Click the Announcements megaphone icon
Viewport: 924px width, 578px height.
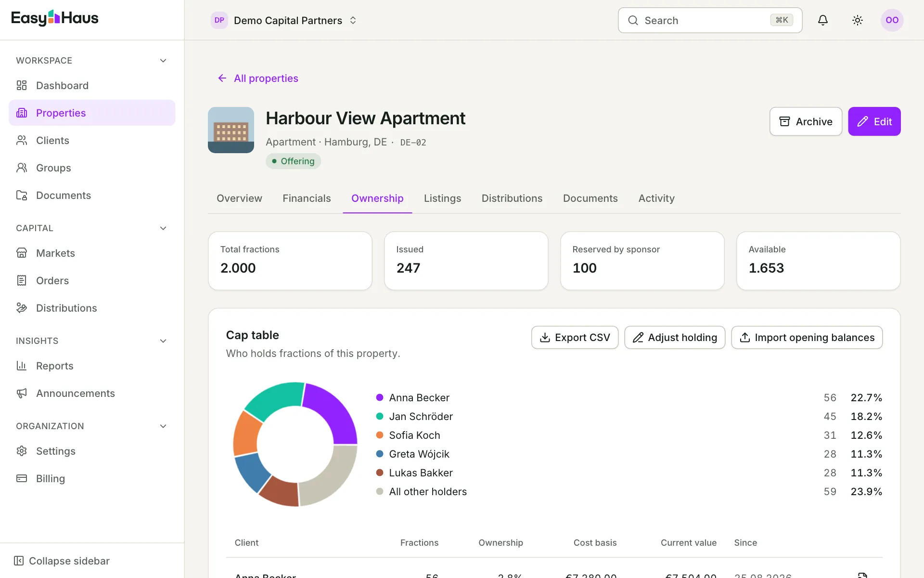pyautogui.click(x=22, y=393)
